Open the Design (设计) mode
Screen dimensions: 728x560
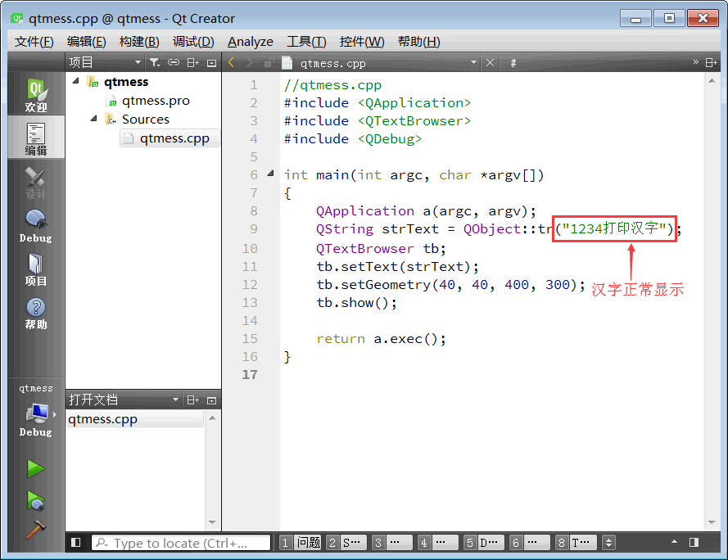(36, 183)
